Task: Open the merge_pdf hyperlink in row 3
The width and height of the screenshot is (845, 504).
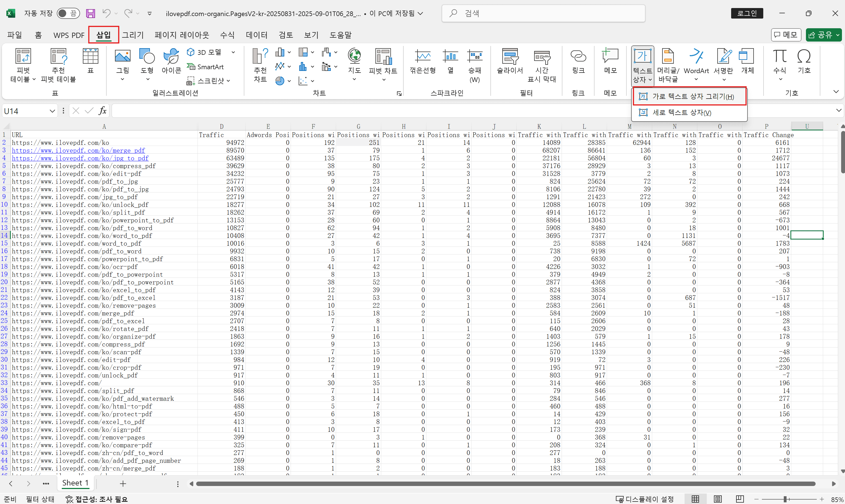Action: coord(78,150)
